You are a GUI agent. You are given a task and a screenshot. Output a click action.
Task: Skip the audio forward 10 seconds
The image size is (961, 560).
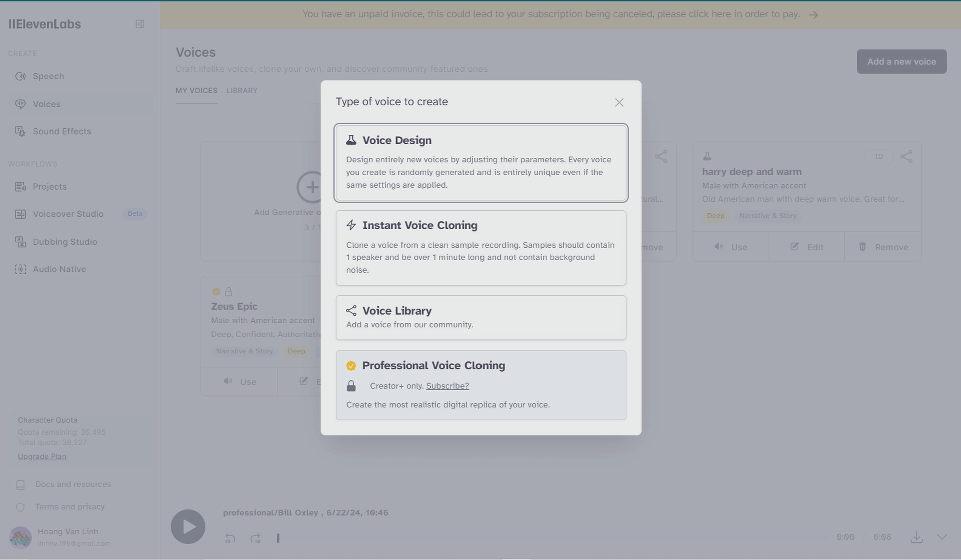point(255,538)
